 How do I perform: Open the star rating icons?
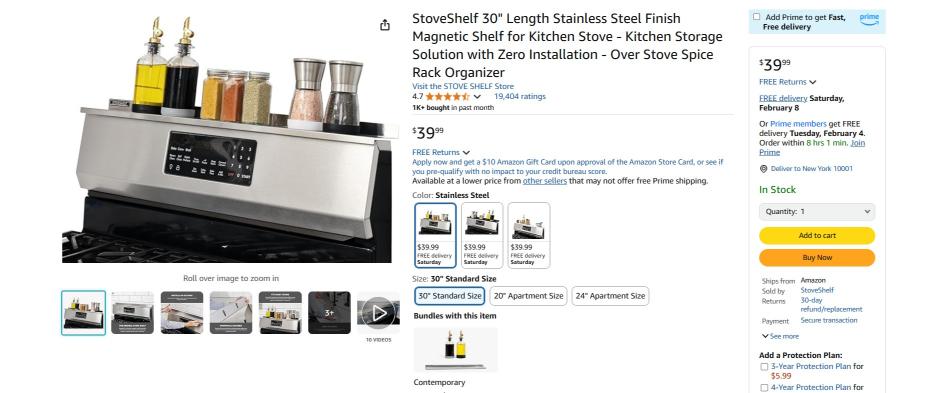point(448,96)
